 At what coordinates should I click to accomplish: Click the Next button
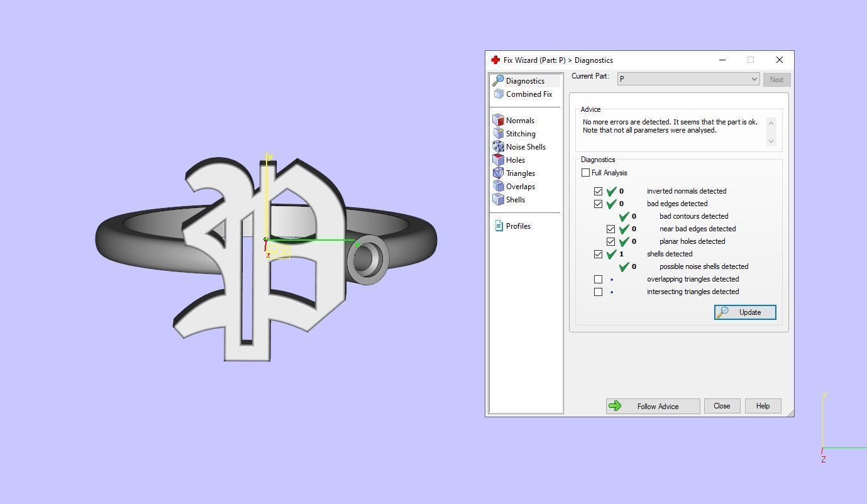[776, 80]
